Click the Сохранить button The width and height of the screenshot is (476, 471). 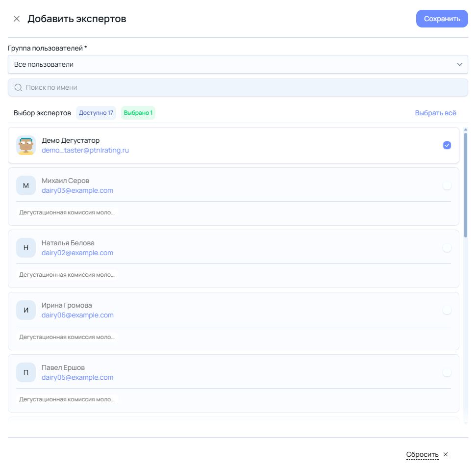[442, 19]
